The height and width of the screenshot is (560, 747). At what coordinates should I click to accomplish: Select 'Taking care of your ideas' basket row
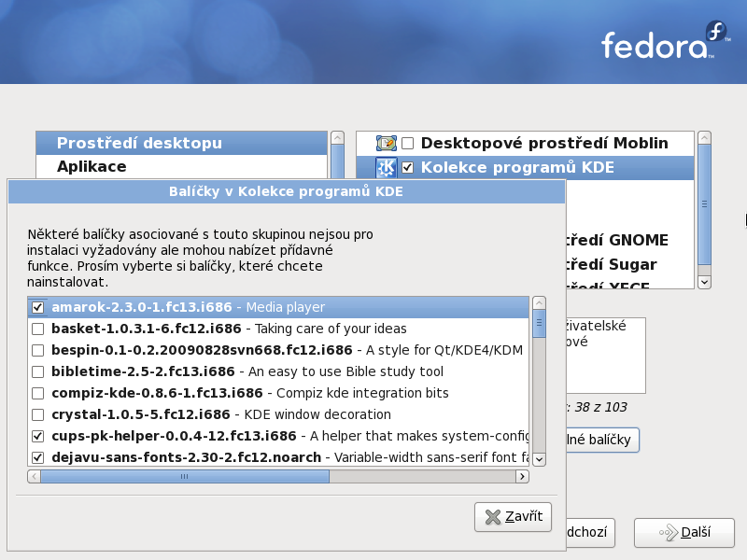tap(229, 329)
